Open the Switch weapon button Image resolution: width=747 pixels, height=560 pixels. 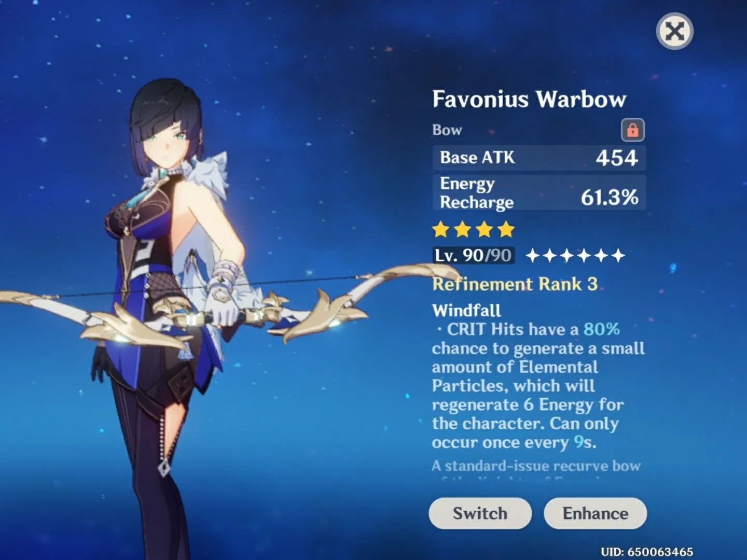click(480, 513)
